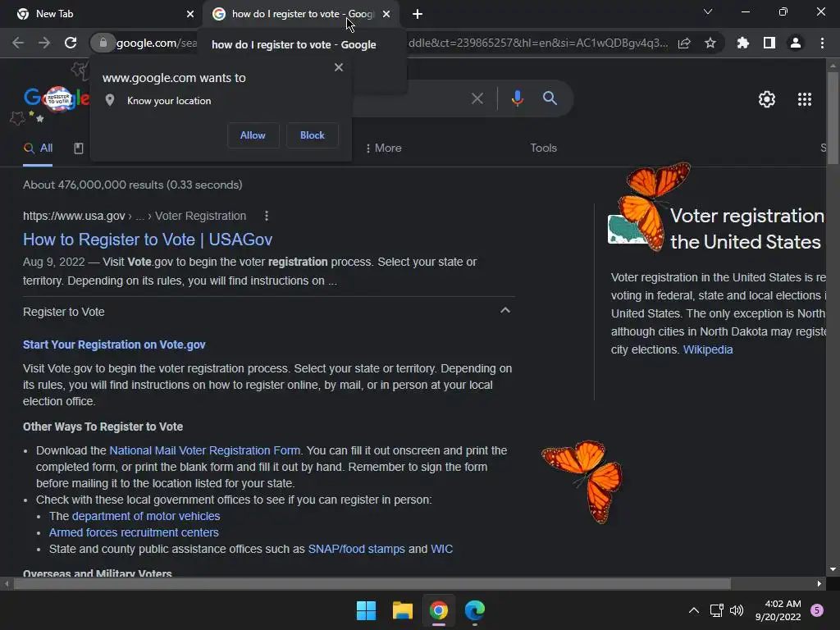Open the books filter tab icon
Screen dimensions: 840x630
(x=78, y=148)
